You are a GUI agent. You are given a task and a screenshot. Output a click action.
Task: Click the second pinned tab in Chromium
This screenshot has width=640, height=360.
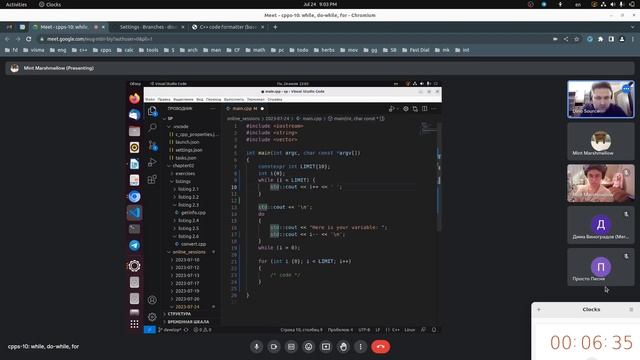click(22, 27)
